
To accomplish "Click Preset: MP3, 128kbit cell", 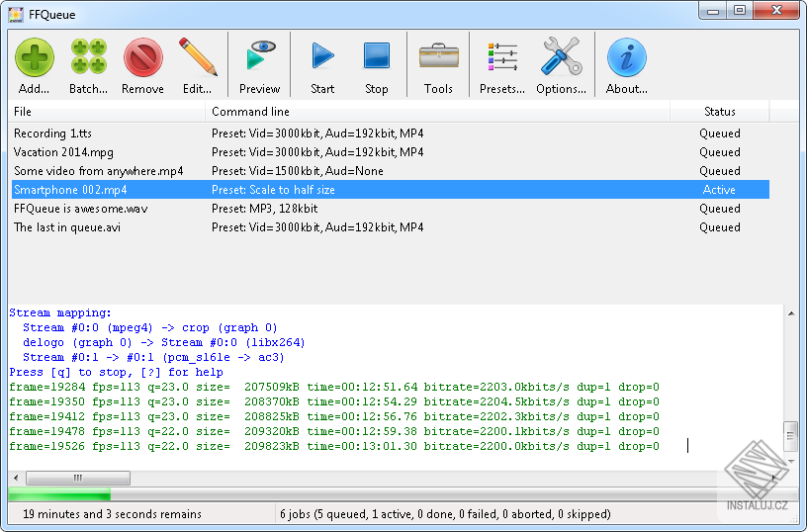I will [264, 209].
